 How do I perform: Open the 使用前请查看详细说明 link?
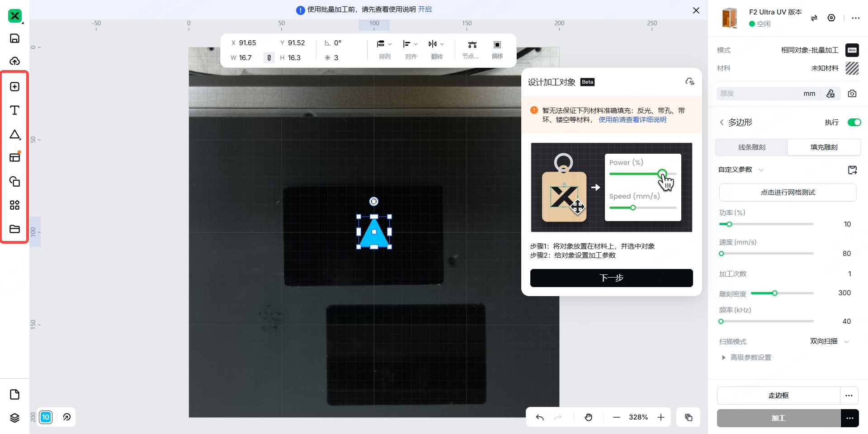(x=632, y=120)
